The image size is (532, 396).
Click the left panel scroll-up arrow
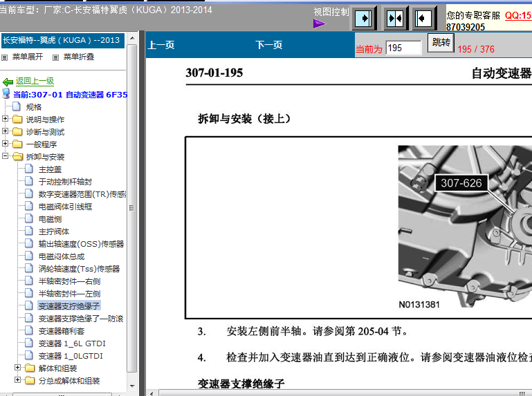[x=132, y=38]
